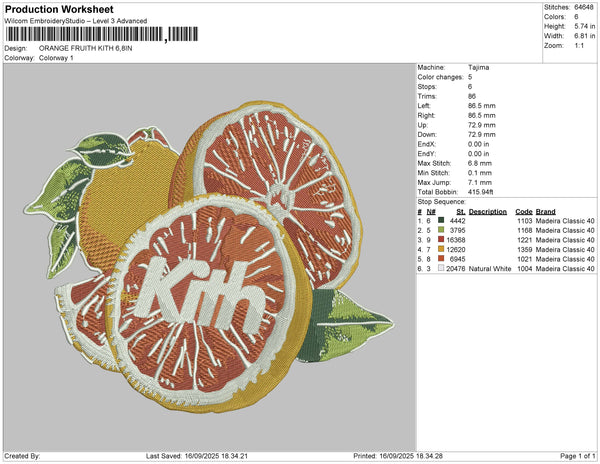Click the Max Stitch value 6.8 mm

pos(479,163)
